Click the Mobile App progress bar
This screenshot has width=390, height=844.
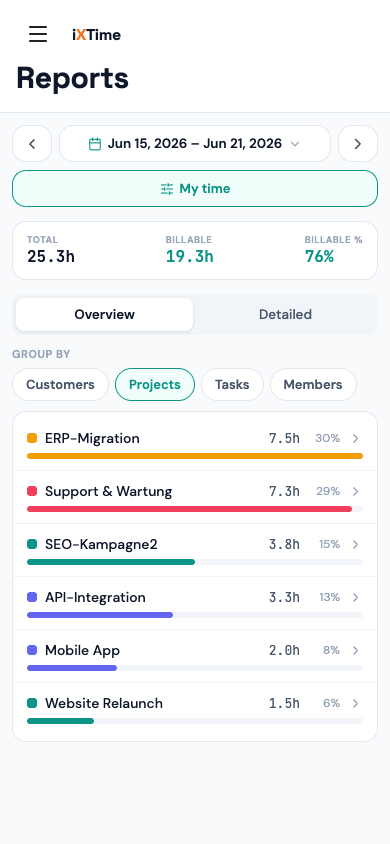(x=195, y=668)
